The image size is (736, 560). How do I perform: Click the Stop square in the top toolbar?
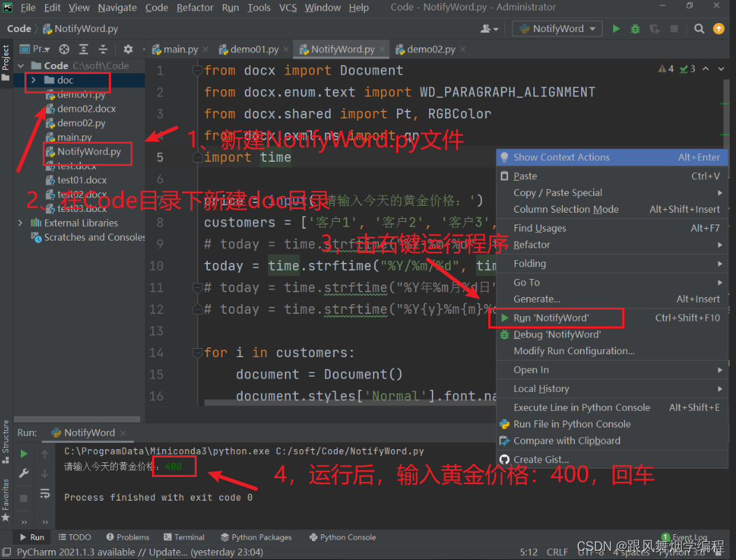(674, 29)
